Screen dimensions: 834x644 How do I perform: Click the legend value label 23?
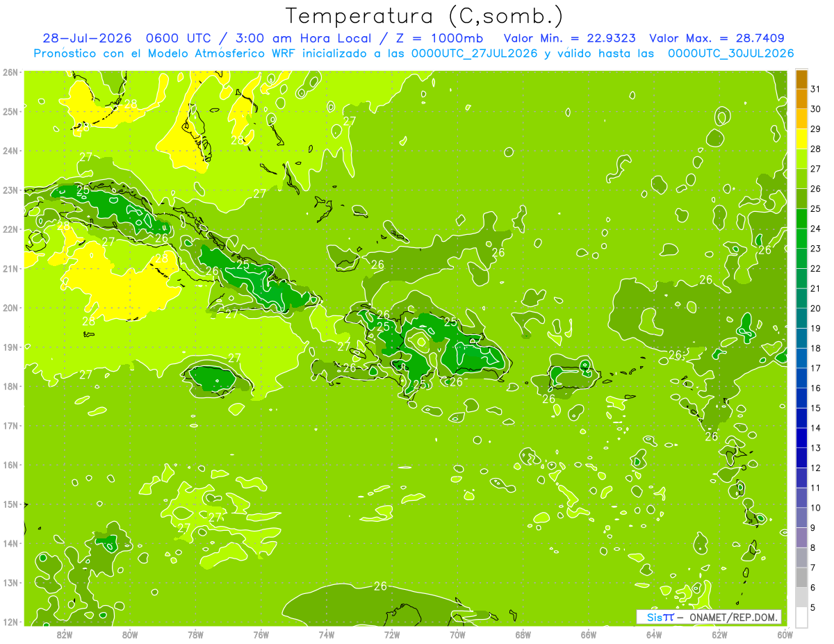click(815, 249)
